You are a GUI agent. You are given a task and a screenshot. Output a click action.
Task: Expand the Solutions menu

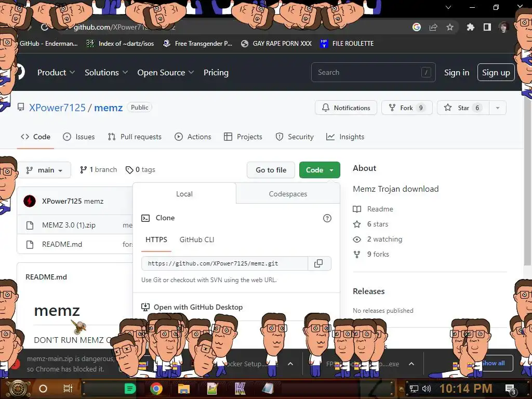coord(106,73)
